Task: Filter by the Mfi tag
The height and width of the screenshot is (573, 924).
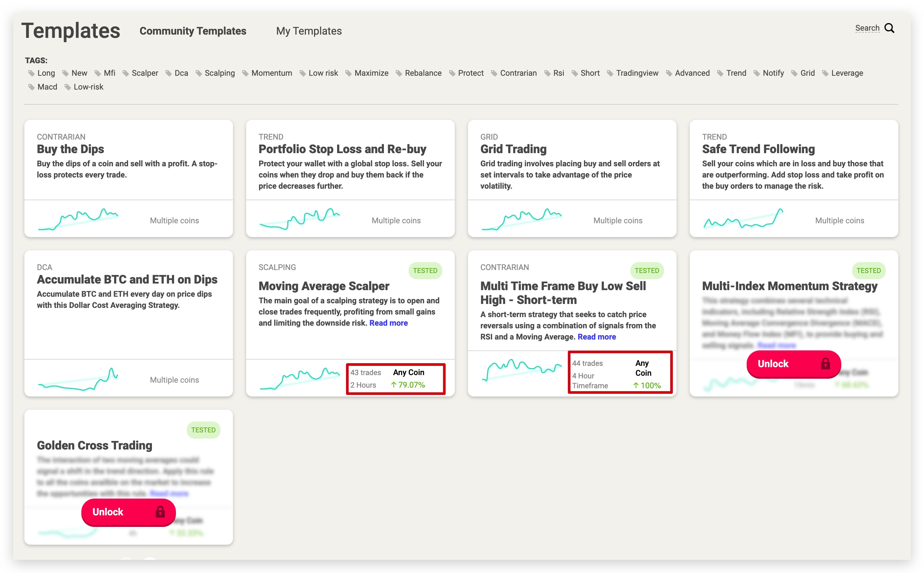Action: (105, 73)
